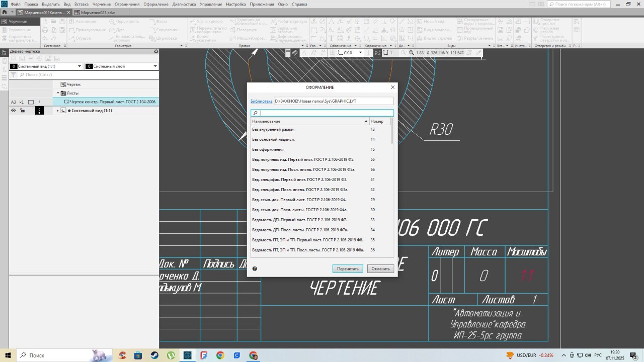Click the layer color swatch in Системный вид row

[x=39, y=111]
